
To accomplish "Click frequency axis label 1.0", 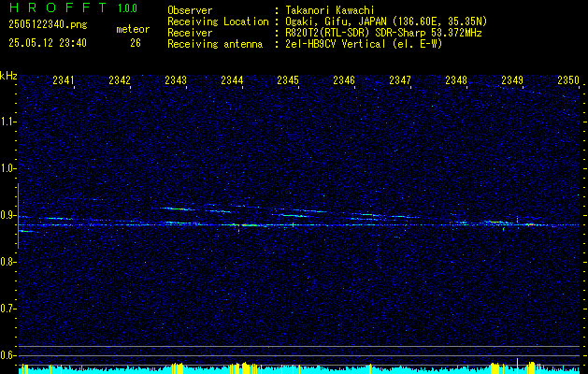I will pos(7,168).
